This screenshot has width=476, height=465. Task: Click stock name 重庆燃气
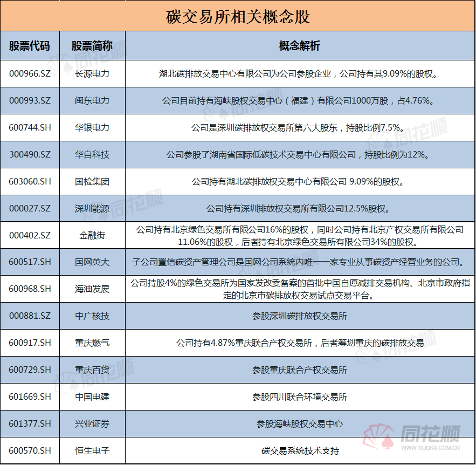(x=92, y=343)
